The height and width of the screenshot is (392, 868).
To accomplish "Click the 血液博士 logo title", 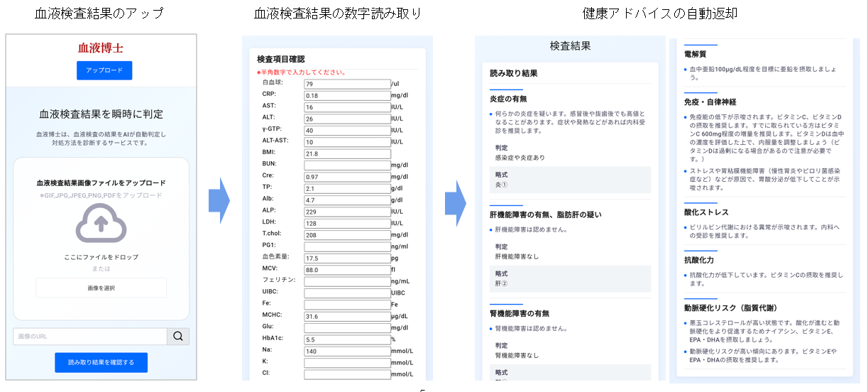I will [x=100, y=48].
